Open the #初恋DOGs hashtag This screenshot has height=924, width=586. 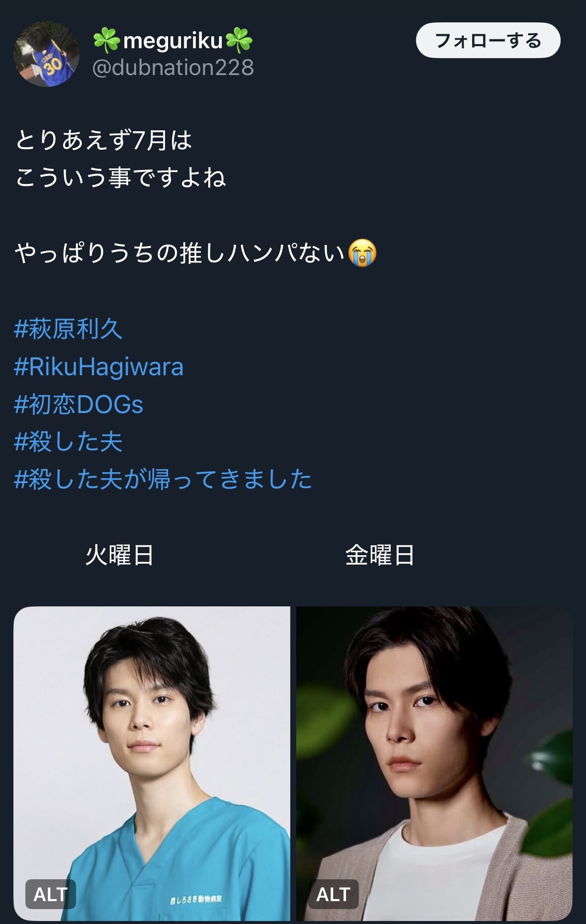click(79, 404)
